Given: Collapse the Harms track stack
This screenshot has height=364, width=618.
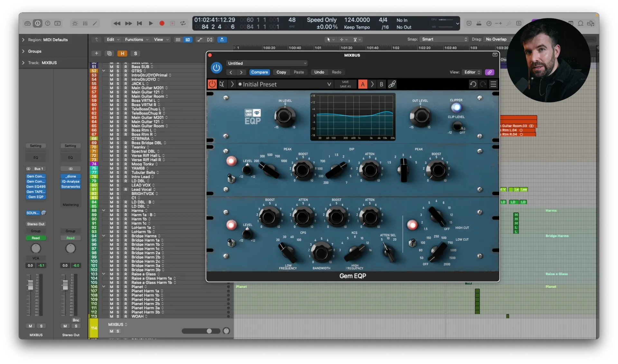Looking at the screenshot, I should [104, 210].
